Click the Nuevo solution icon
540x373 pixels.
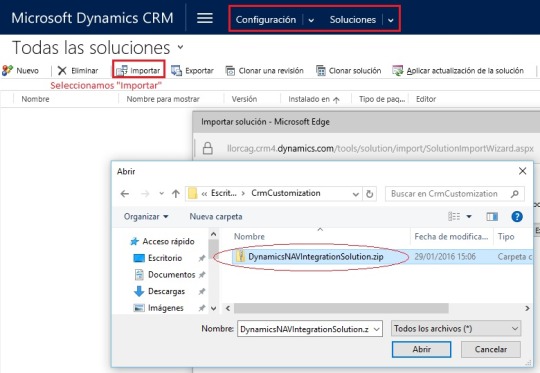pyautogui.click(x=8, y=71)
